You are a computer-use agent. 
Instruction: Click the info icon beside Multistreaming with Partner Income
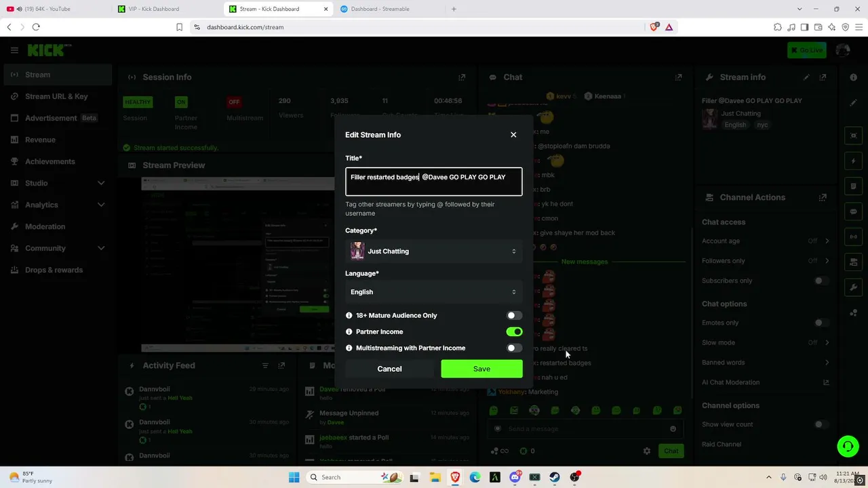(349, 348)
